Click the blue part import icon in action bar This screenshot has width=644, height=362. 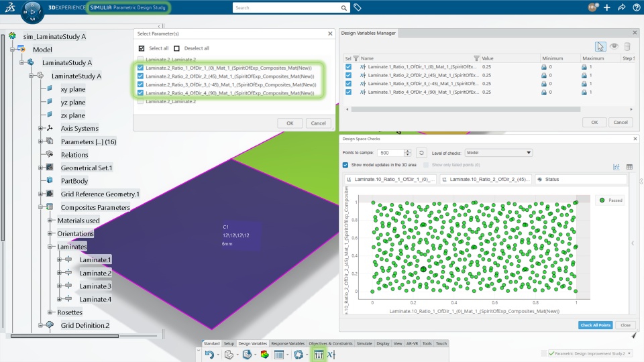247,355
